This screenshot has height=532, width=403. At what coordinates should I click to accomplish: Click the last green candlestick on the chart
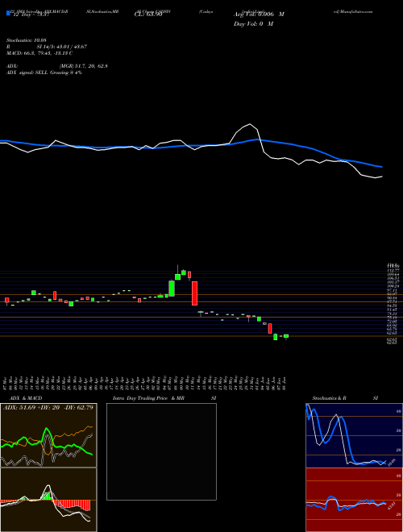(286, 336)
